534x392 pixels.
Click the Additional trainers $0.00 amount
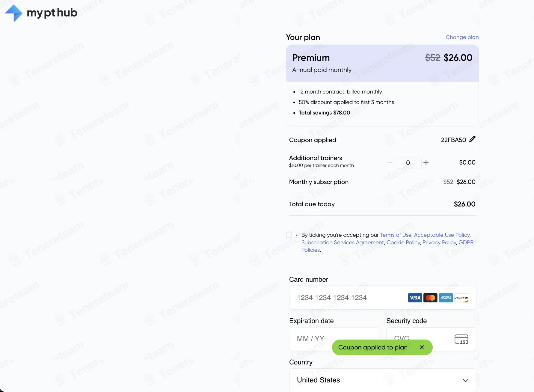pos(467,162)
